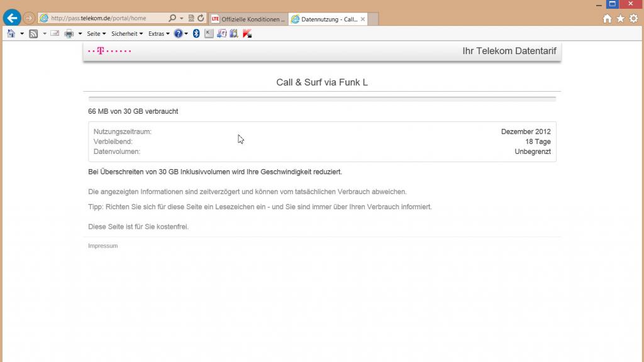Open the address bar autocomplete dropdown arrow
This screenshot has width=644, height=362.
[182, 18]
